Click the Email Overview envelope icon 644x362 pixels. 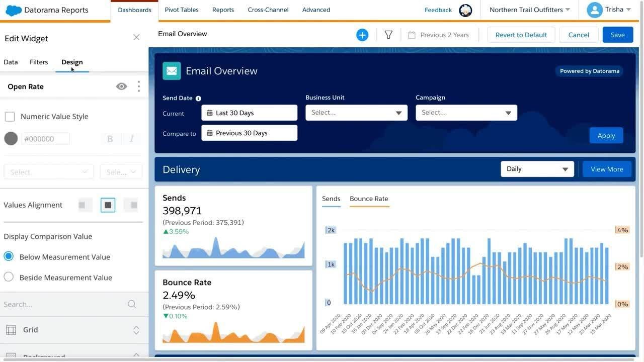(172, 71)
